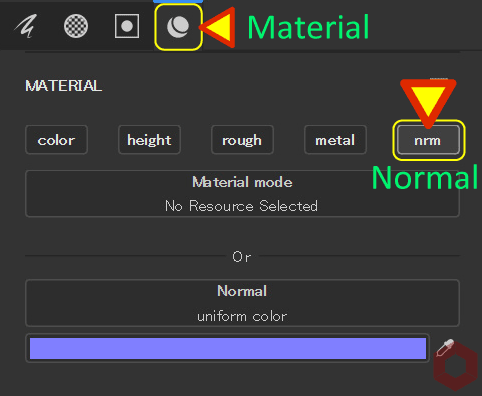Open the Brush properties tab icon
This screenshot has width=482, height=396.
[26, 26]
